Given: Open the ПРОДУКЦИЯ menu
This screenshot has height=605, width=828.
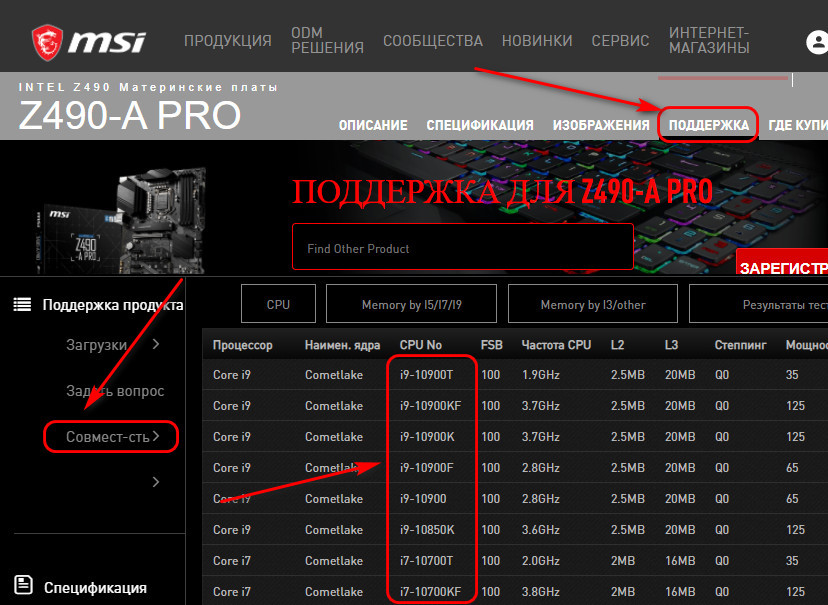Looking at the screenshot, I should [228, 41].
